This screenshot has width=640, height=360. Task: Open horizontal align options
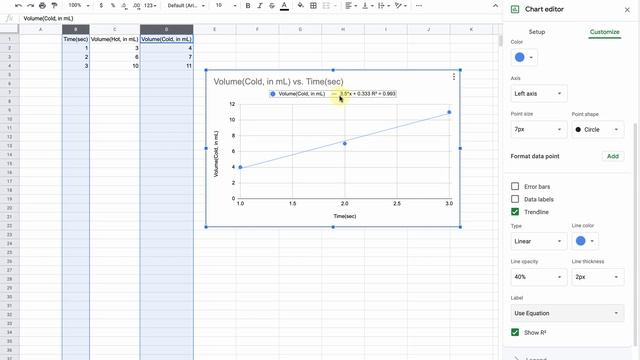[351, 6]
